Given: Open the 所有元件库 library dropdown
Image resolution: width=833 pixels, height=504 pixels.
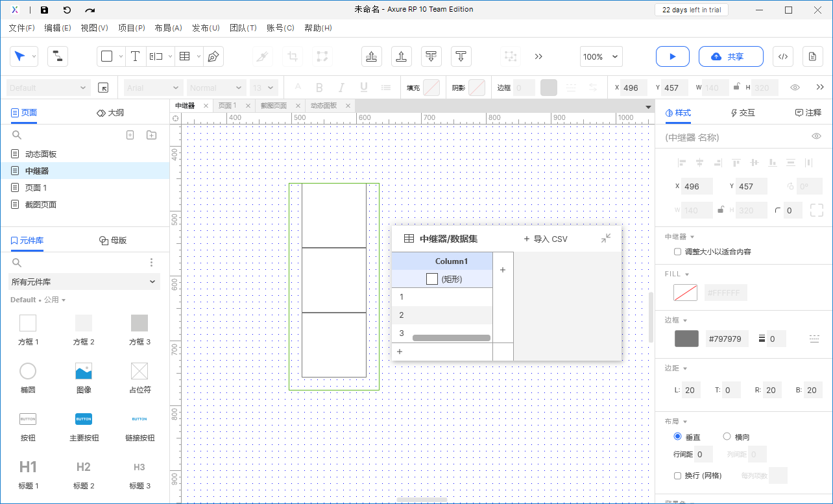Looking at the screenshot, I should 84,282.
